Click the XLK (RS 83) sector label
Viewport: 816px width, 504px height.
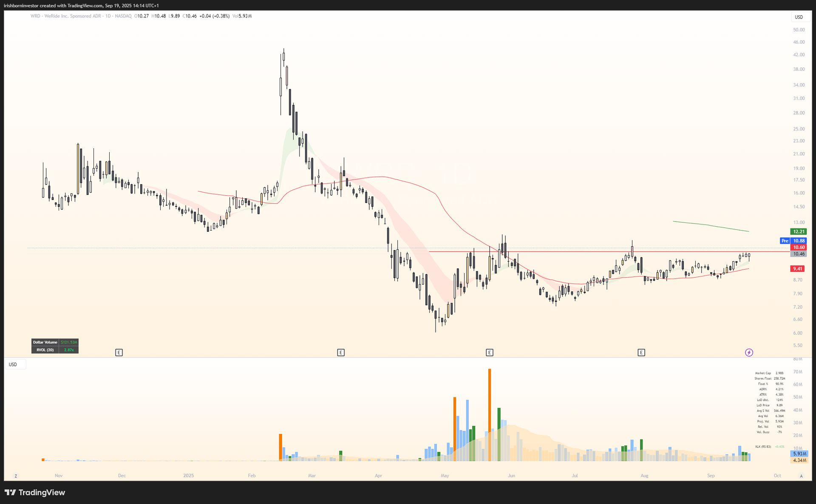pos(763,447)
